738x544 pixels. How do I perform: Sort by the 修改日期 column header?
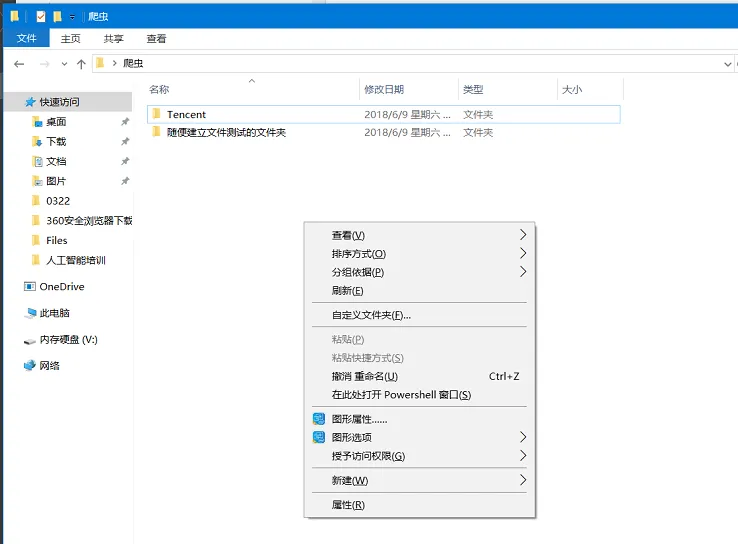click(x=384, y=90)
